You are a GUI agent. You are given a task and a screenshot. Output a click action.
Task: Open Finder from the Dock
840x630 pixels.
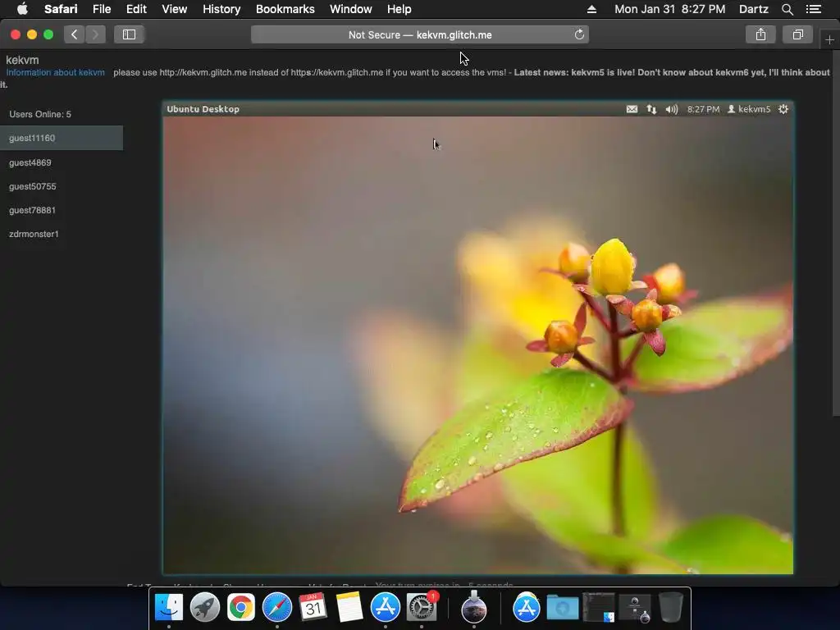click(x=169, y=608)
